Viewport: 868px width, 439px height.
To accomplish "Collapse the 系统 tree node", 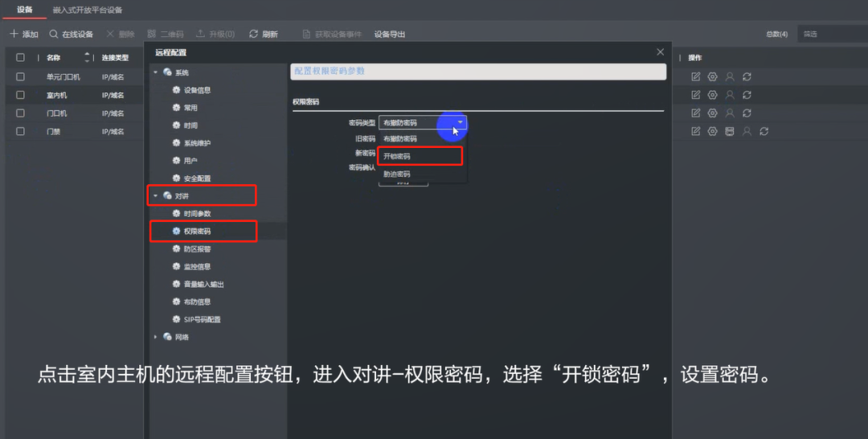I will 156,73.
